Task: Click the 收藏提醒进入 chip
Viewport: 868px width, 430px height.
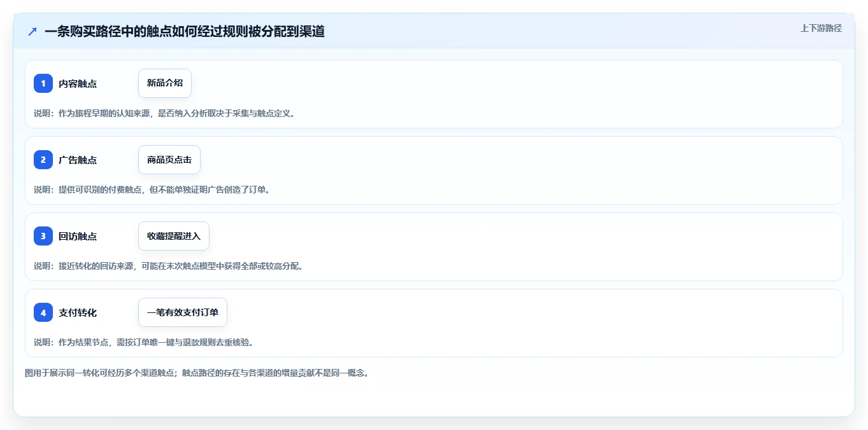Action: tap(174, 236)
